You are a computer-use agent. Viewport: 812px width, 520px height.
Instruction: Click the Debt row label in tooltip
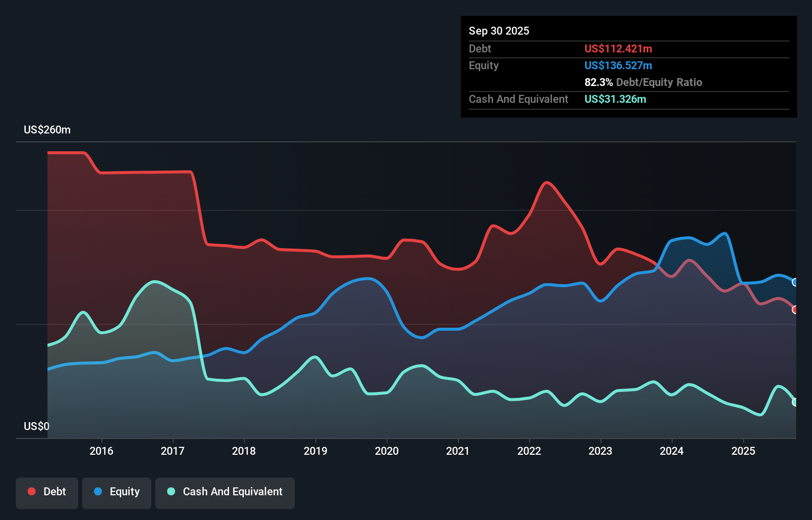tap(480, 48)
